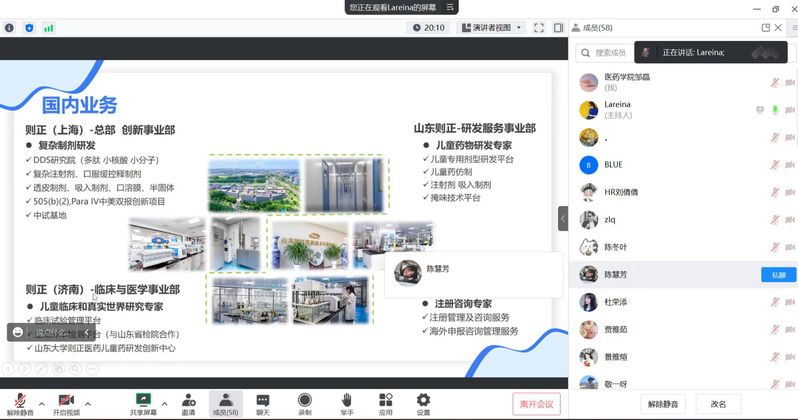Viewport: 798px width, 420px height.
Task: Click camera-off icon for 景雅焙
Action: point(790,357)
